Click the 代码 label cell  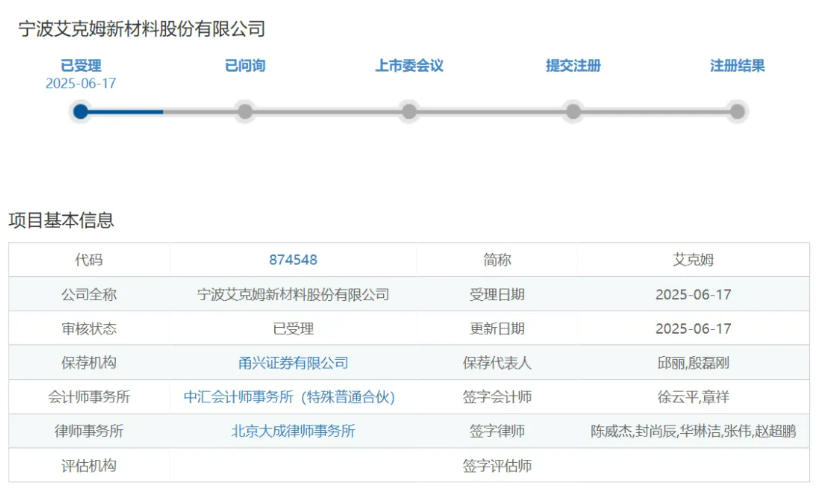point(89,260)
